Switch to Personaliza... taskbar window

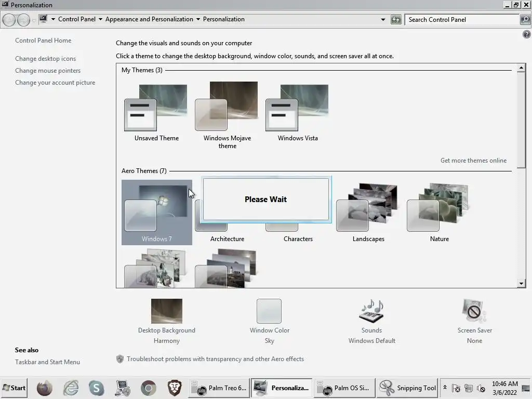[x=282, y=388]
